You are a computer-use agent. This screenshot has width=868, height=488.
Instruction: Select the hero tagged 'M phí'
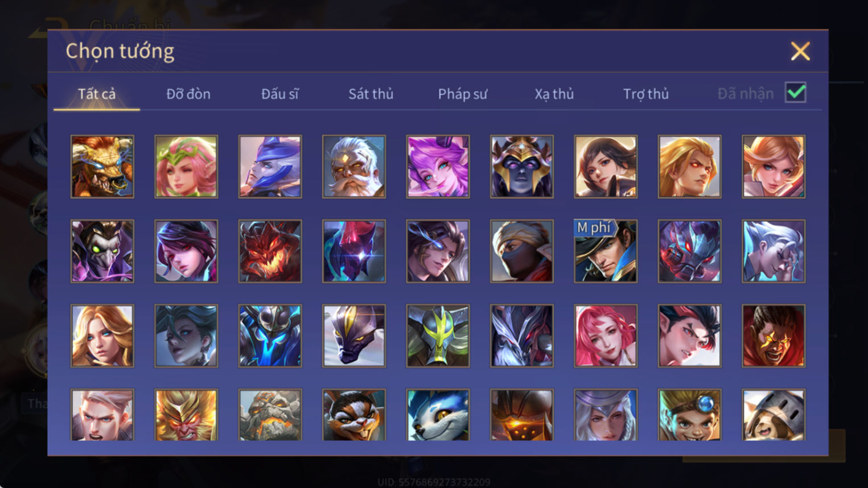coord(606,251)
